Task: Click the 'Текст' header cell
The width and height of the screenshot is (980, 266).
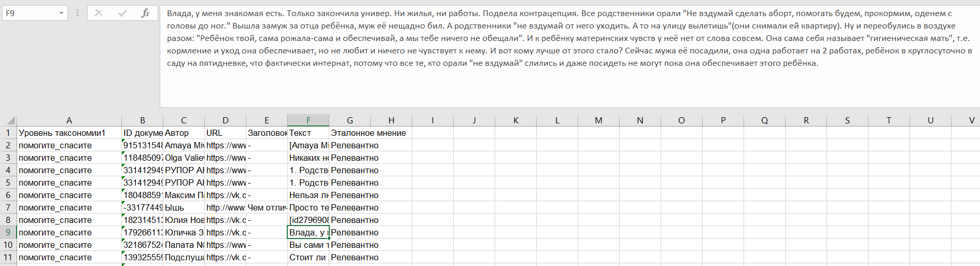Action: [309, 133]
